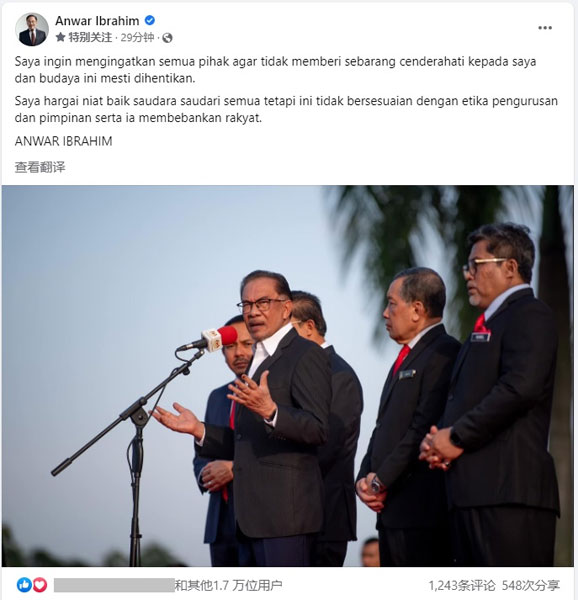Click the blue verified badge icon

(x=150, y=20)
